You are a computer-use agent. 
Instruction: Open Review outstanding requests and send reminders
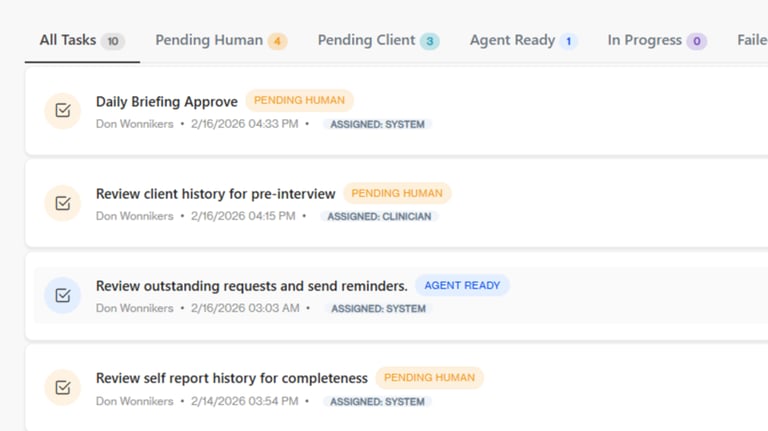(251, 286)
